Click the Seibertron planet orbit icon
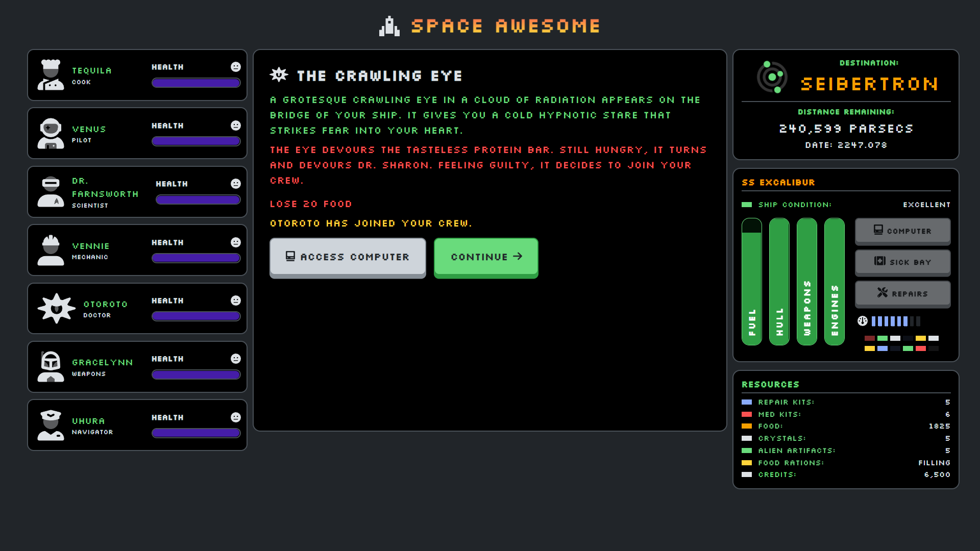This screenshot has width=980, height=551. 772,77
